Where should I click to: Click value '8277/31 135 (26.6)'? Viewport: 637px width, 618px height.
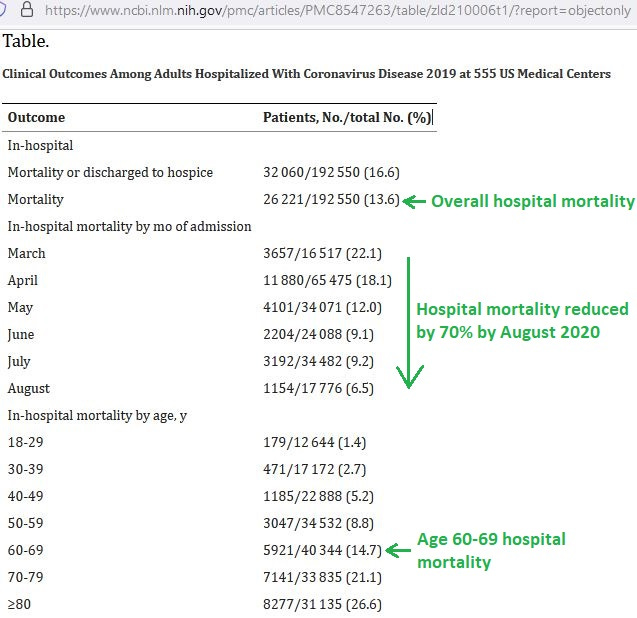322,604
